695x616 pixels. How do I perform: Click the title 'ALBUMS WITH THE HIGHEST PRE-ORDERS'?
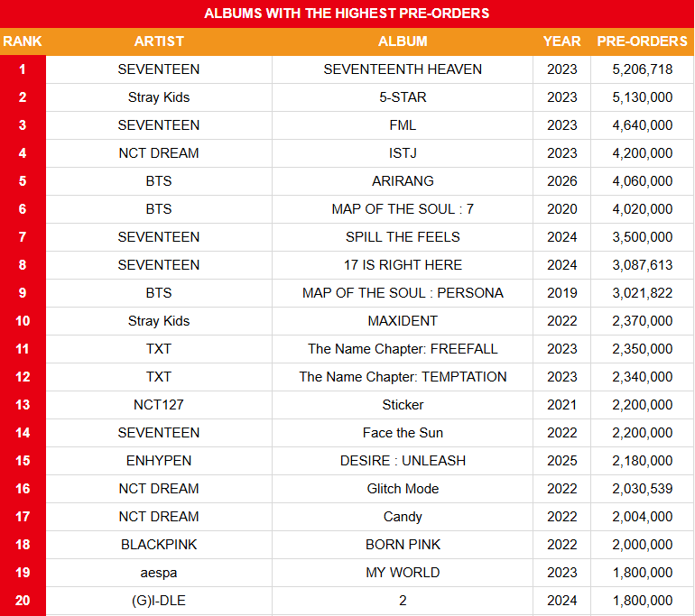[347, 14]
